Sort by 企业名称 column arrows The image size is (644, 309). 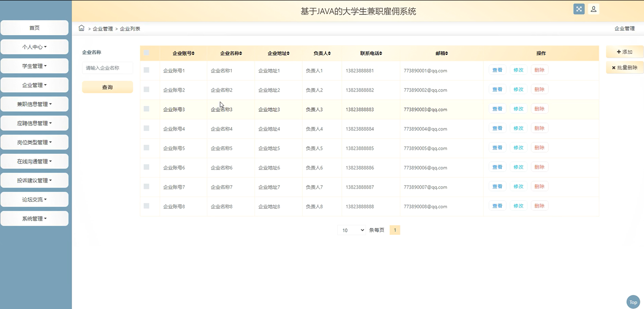click(241, 53)
